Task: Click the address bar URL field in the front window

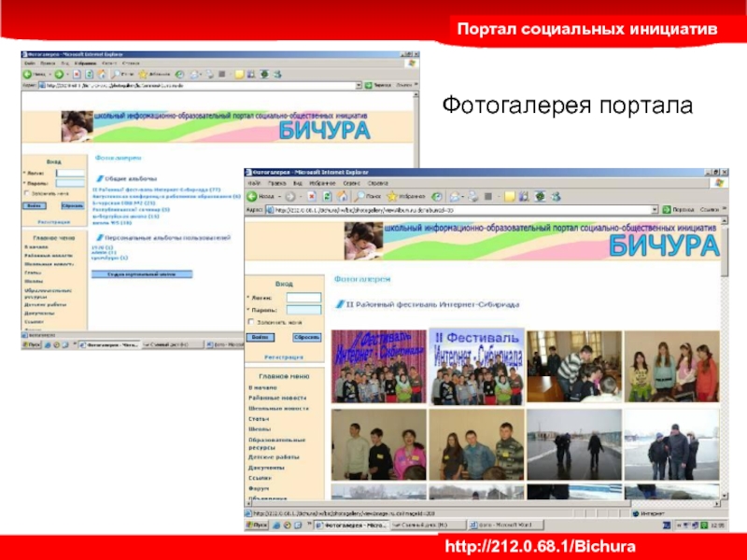Action: click(459, 209)
